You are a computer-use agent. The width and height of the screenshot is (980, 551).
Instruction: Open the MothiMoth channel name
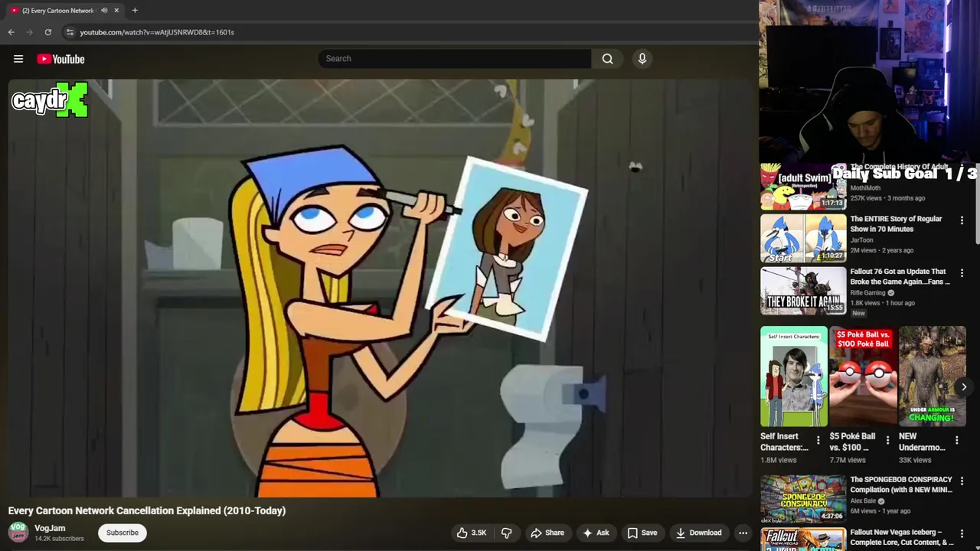[865, 188]
